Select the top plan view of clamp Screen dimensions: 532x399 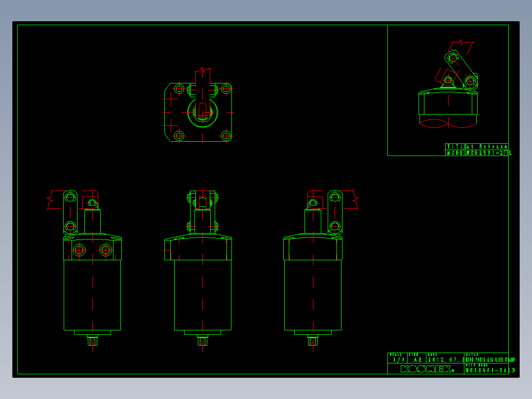tap(198, 105)
